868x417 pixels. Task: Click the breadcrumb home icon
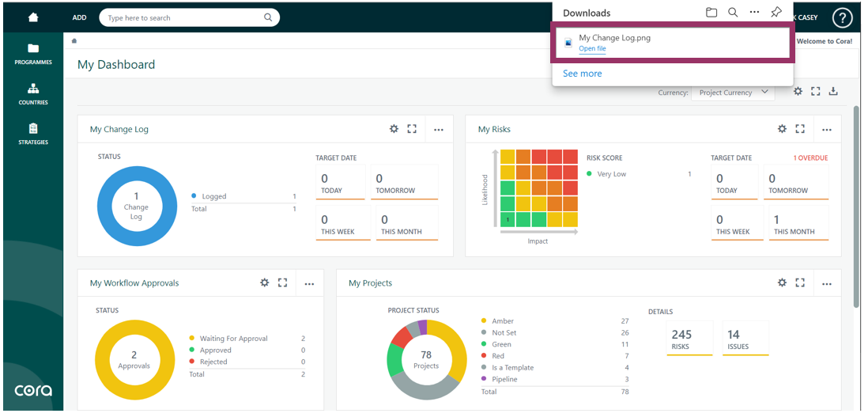point(74,41)
